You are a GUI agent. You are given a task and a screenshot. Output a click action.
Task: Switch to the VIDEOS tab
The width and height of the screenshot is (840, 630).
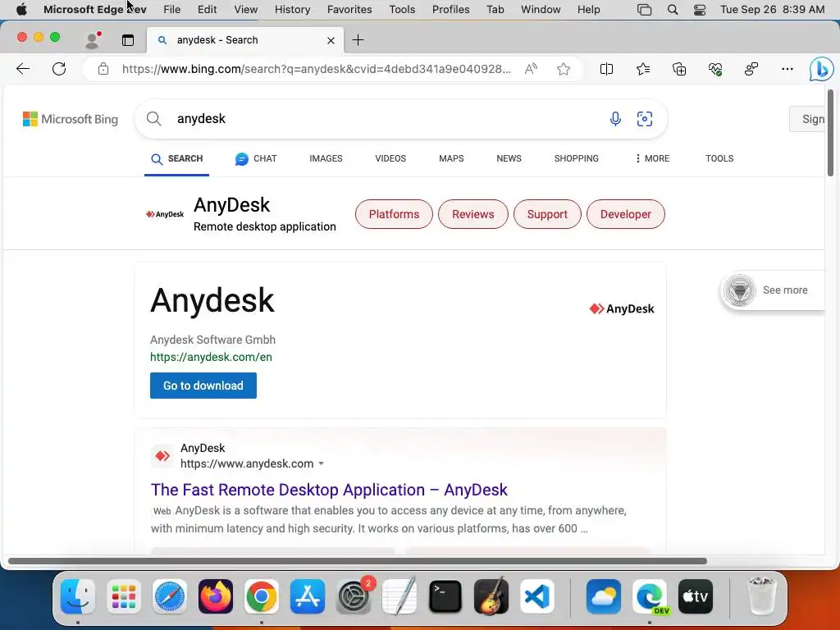point(390,158)
